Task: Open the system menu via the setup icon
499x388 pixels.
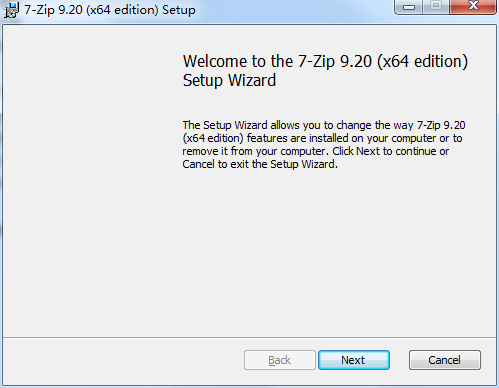Action: coord(11,10)
